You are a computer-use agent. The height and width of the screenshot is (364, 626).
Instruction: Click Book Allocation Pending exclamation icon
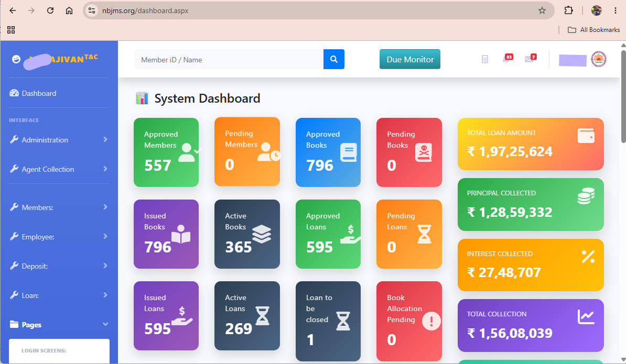click(x=431, y=321)
